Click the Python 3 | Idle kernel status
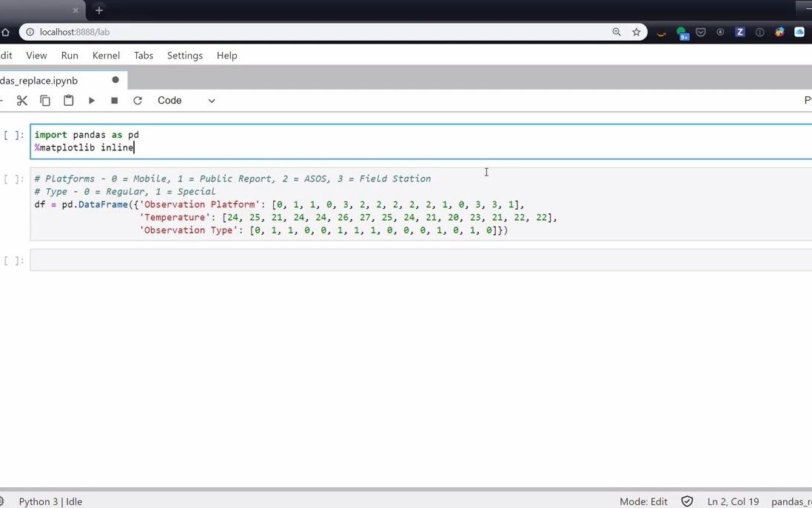This screenshot has height=508, width=812. coord(50,501)
